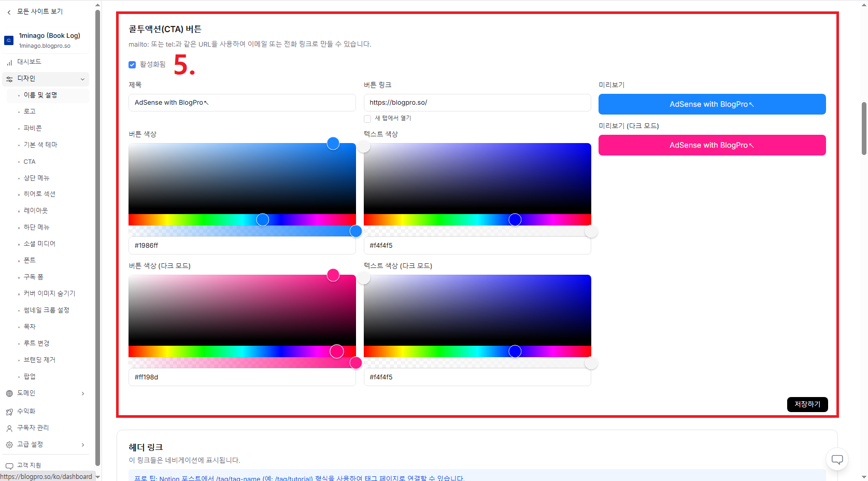Click the dark mode 텍스트 색상 picker area
This screenshot has height=481, width=868.
point(477,310)
